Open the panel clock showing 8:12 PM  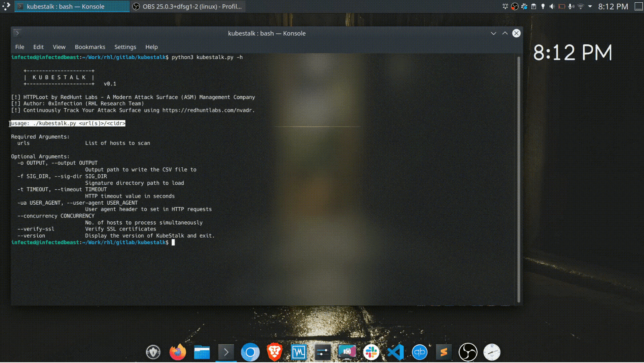tap(613, 7)
